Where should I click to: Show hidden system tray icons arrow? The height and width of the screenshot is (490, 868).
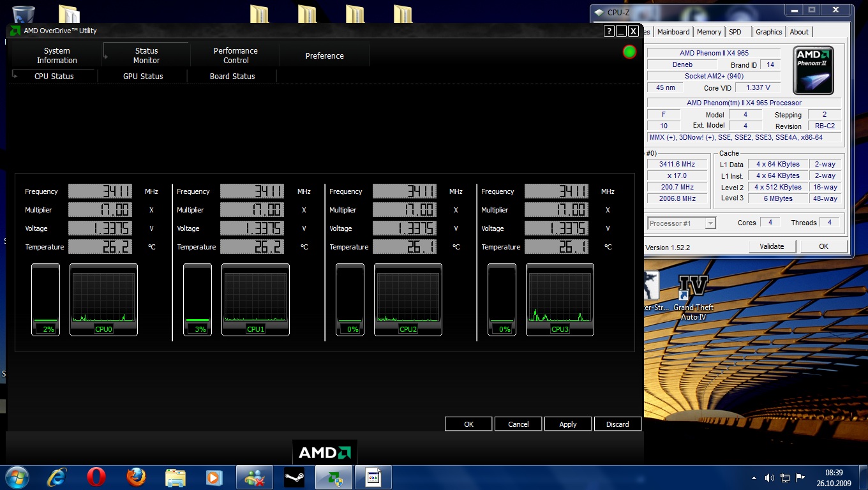755,478
